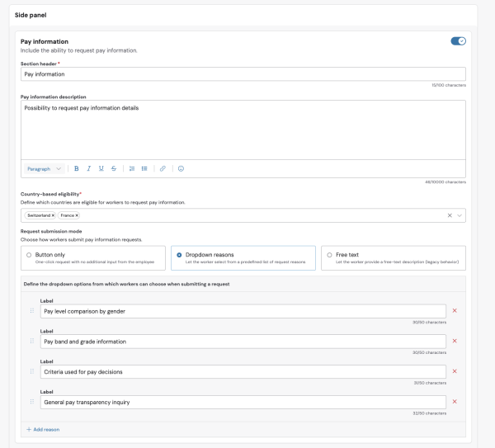
Task: Click the Add reason link
Action: [x=43, y=429]
